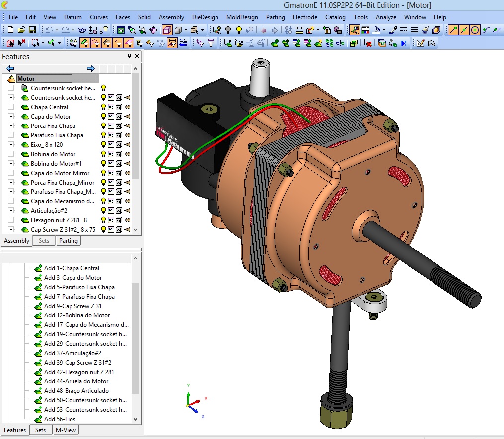504x439 pixels.
Task: Toggle visibility bulb for Chapa Central
Action: pyautogui.click(x=103, y=107)
